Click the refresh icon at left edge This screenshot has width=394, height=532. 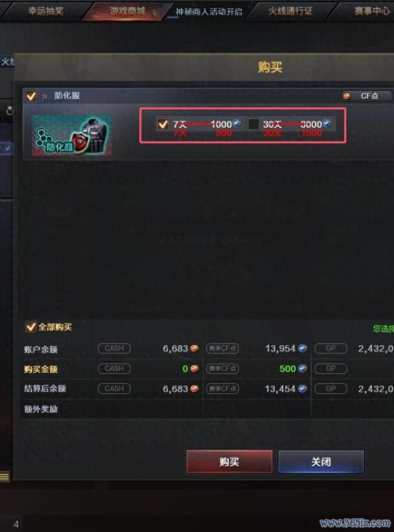[10, 110]
